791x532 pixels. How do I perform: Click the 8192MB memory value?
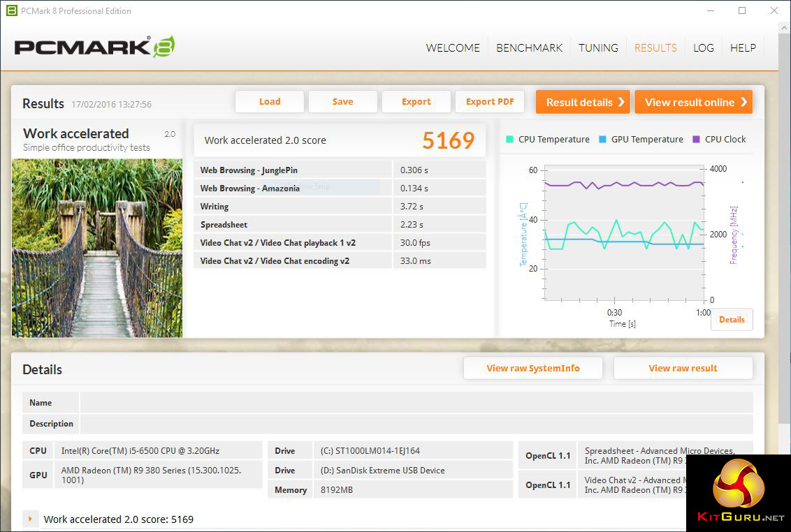337,489
